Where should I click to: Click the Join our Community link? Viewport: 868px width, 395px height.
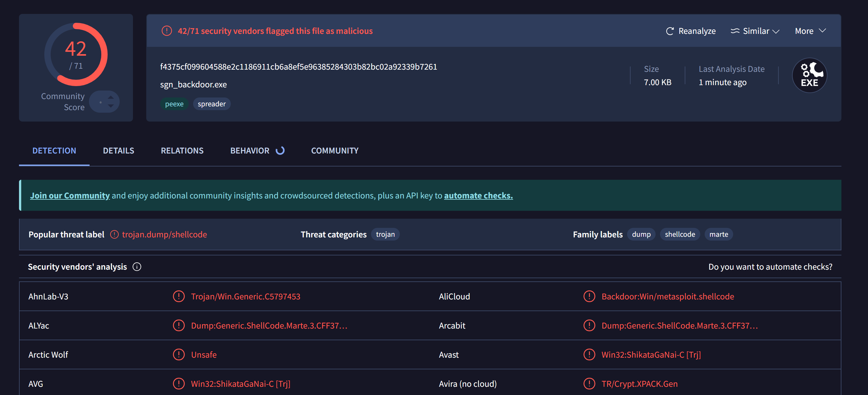point(70,196)
